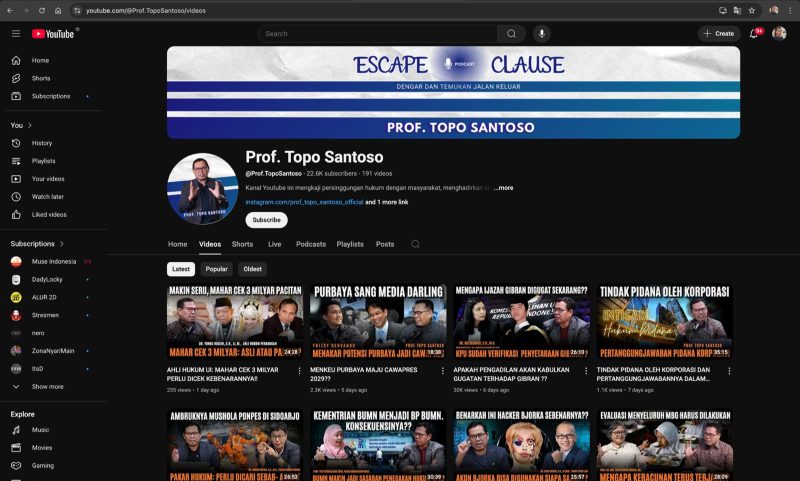800x481 pixels.
Task: Select the Oldest filter chip
Action: coord(253,269)
